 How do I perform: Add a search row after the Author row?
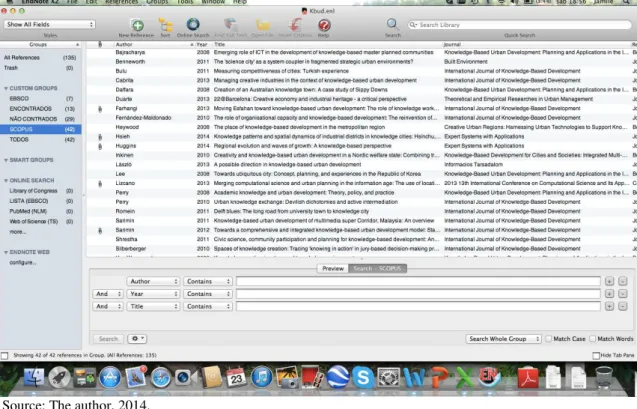[609, 281]
